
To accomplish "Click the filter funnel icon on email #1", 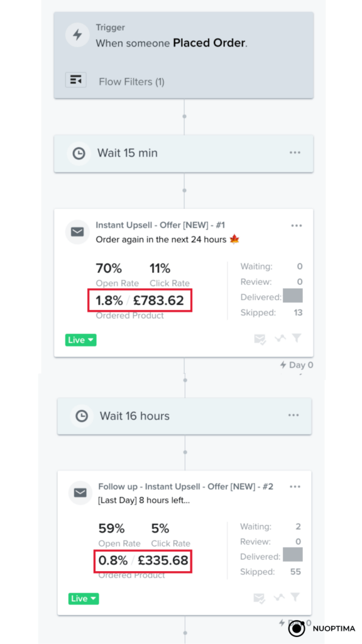I will (297, 338).
